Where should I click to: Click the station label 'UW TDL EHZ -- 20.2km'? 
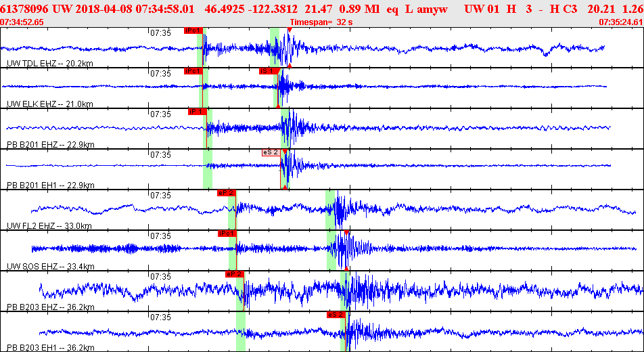point(50,64)
